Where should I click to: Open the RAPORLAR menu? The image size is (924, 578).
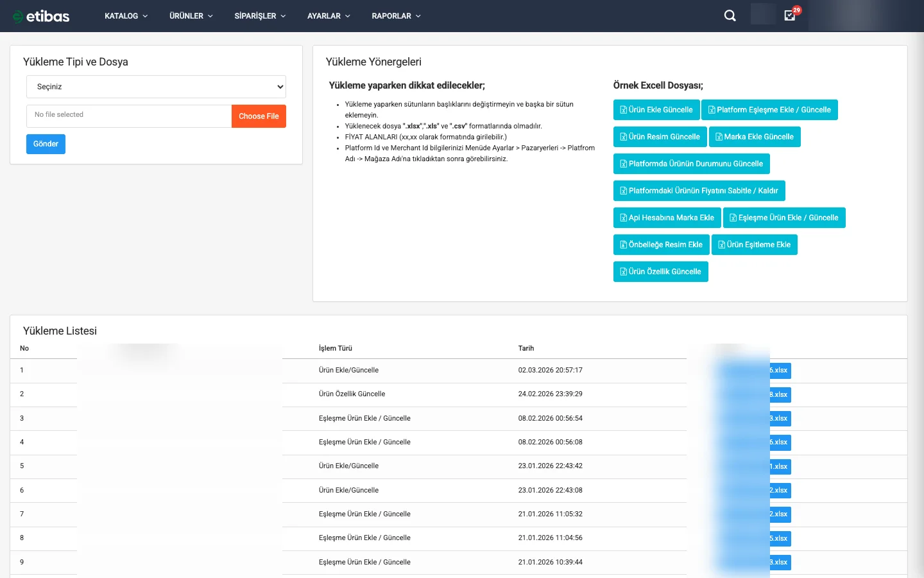[396, 16]
